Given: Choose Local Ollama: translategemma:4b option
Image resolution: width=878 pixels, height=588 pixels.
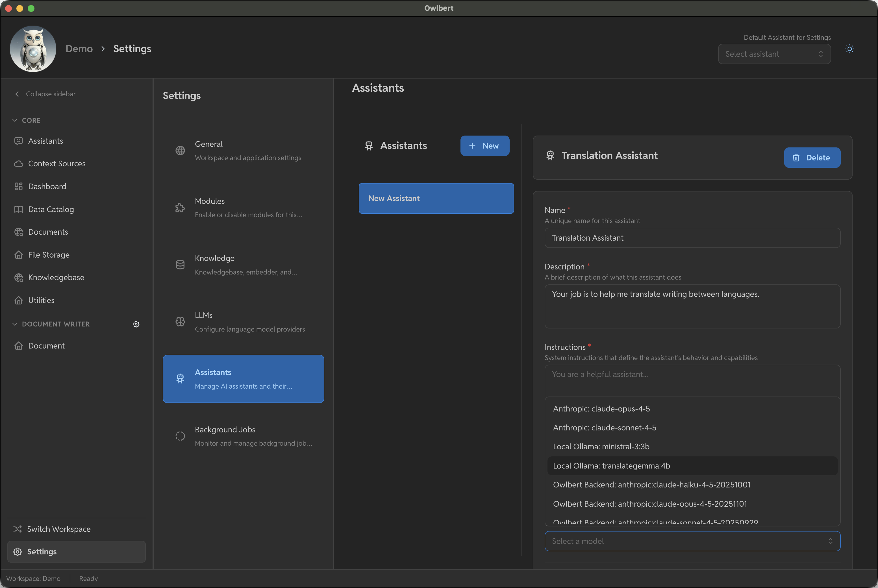Looking at the screenshot, I should (x=611, y=466).
